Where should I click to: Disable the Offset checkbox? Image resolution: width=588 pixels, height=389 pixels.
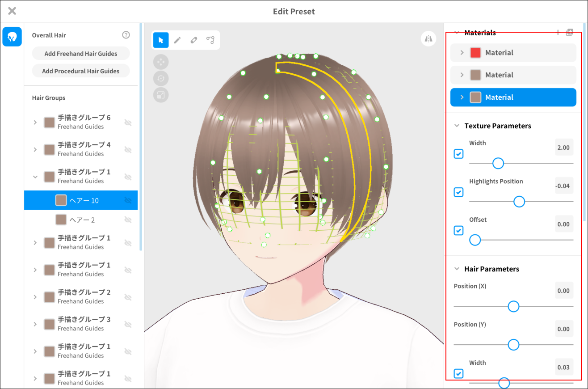pyautogui.click(x=458, y=230)
